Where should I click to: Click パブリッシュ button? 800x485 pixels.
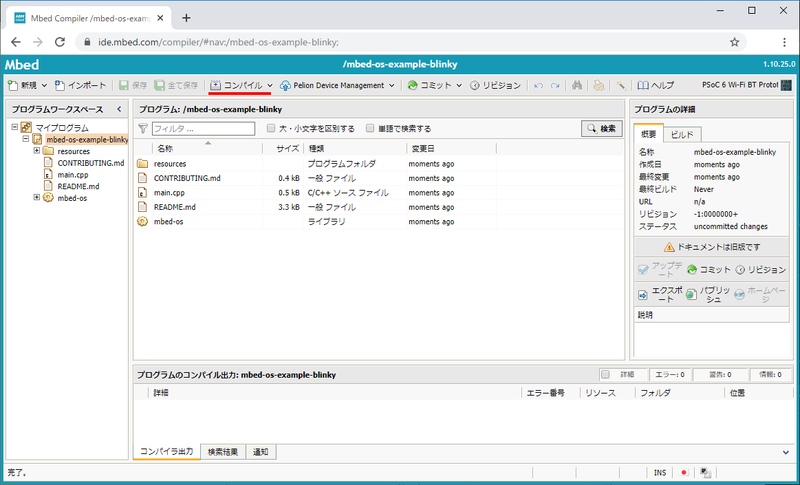(709, 294)
